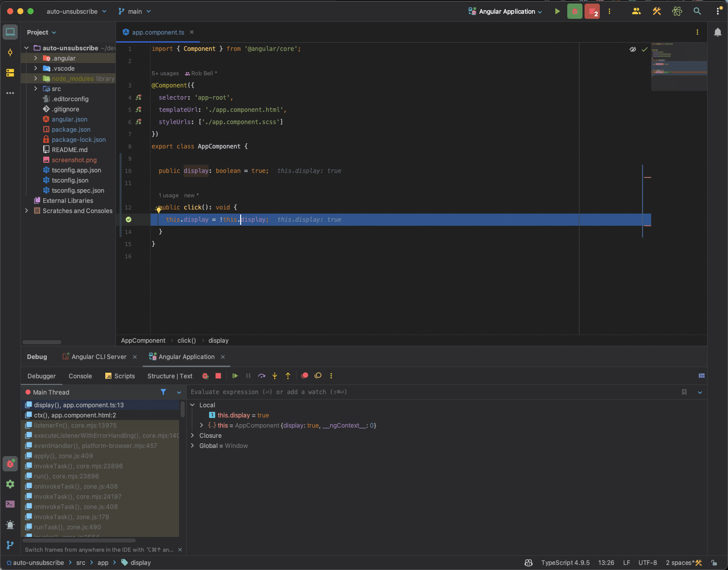The width and height of the screenshot is (728, 570).
Task: Click Resume Program in debug toolbar
Action: (235, 376)
